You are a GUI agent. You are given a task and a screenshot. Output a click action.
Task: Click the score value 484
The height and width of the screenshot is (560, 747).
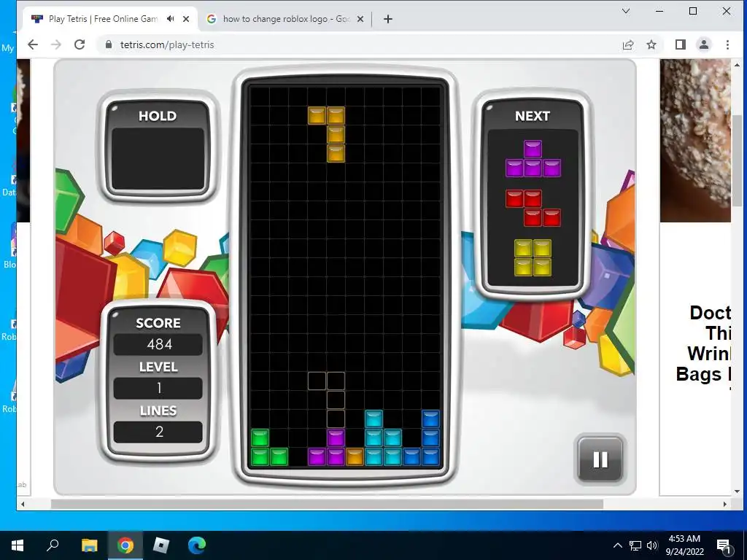point(159,344)
